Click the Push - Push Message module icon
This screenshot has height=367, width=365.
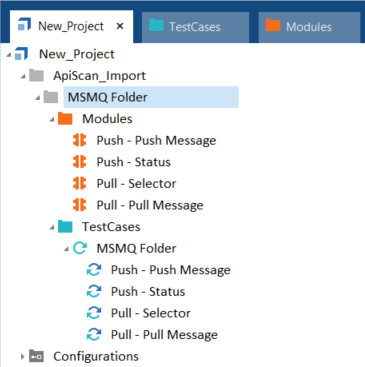click(x=80, y=140)
